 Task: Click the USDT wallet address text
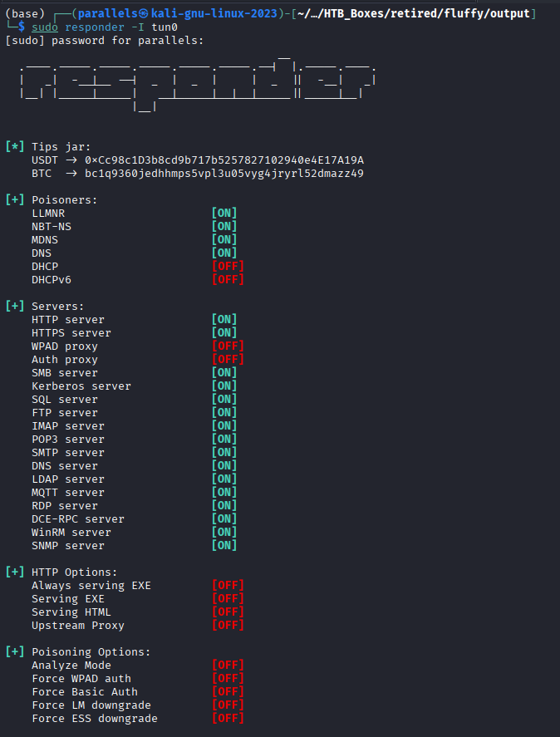[224, 160]
